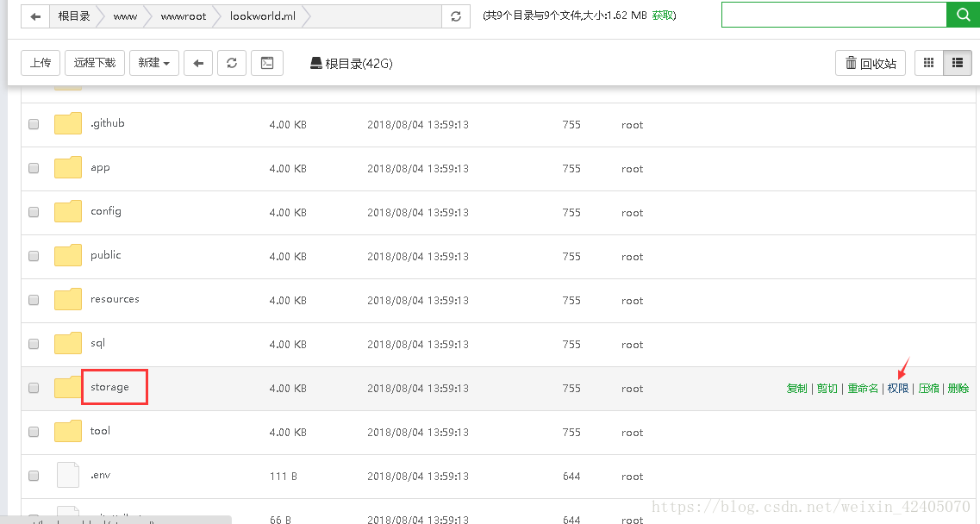Click the .env file name
Screen dimensions: 980x524
pos(101,475)
